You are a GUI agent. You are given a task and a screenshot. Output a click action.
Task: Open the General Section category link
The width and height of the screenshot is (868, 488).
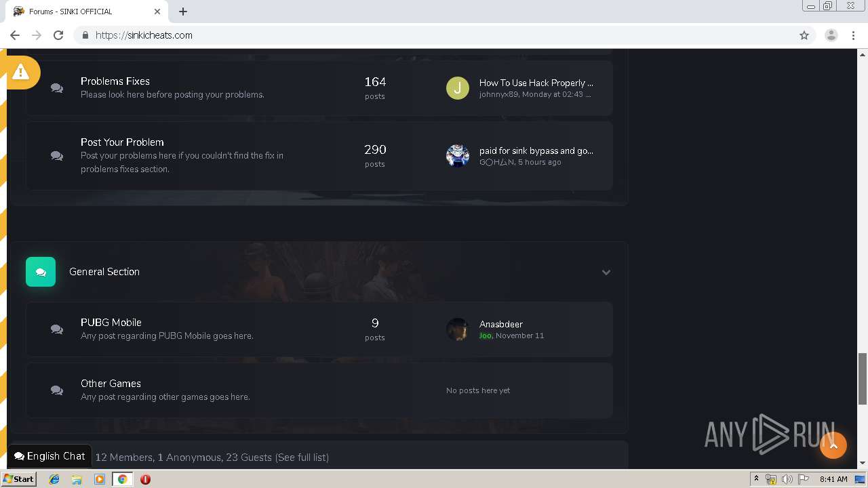[x=104, y=272]
